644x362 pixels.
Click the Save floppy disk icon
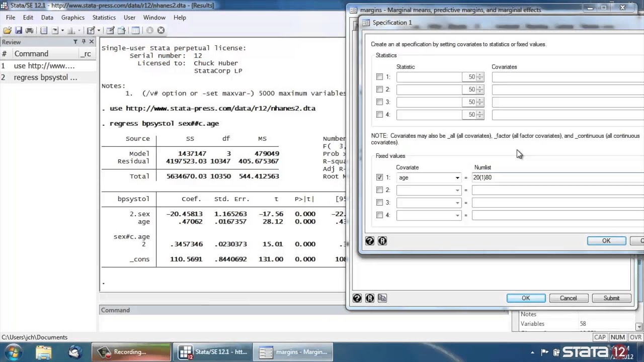pyautogui.click(x=19, y=30)
